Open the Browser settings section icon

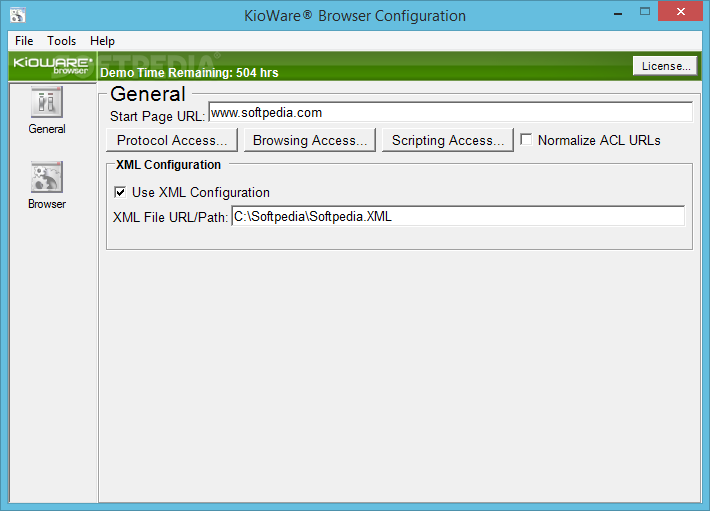pyautogui.click(x=47, y=177)
